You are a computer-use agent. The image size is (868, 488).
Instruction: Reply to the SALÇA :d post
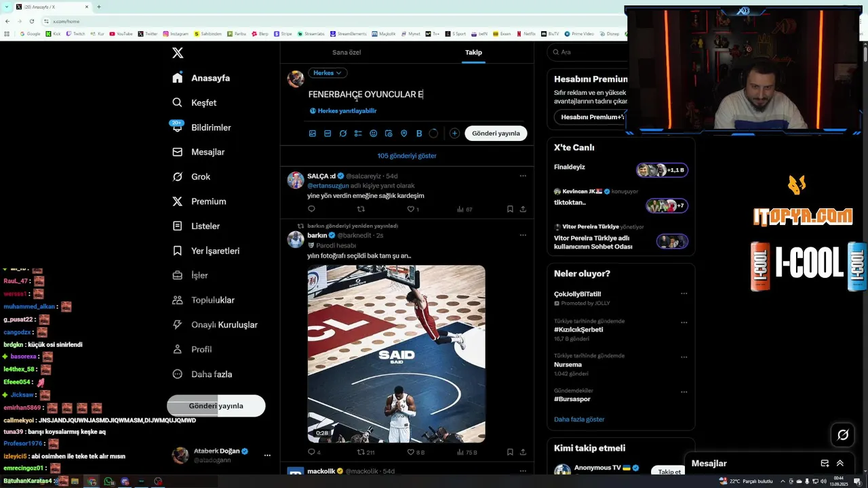point(312,209)
